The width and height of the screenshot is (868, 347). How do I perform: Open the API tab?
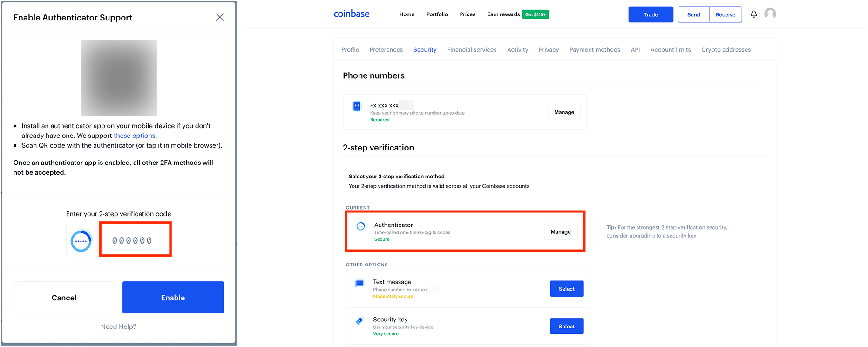pyautogui.click(x=636, y=50)
